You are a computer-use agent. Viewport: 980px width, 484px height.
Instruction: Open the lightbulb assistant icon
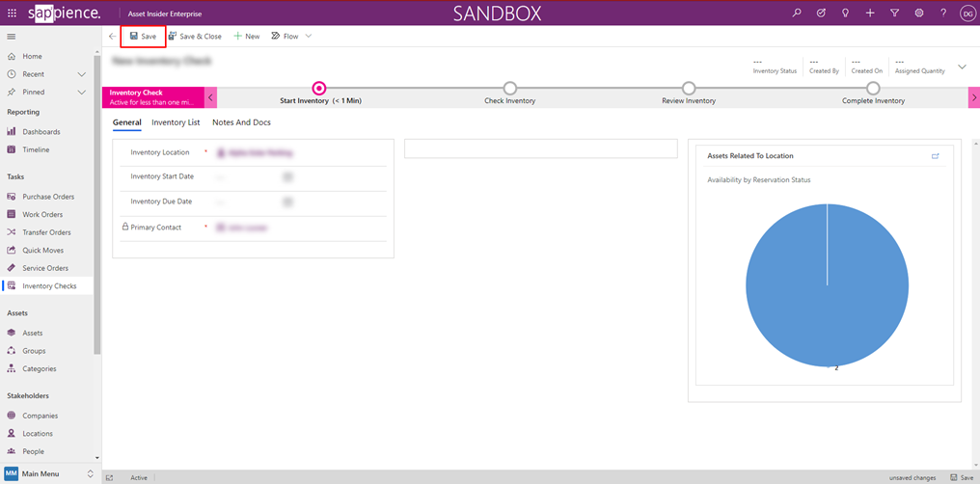(845, 13)
